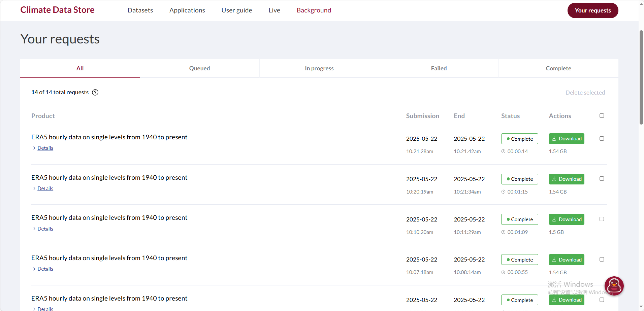View the Complete requests tab

pyautogui.click(x=558, y=68)
